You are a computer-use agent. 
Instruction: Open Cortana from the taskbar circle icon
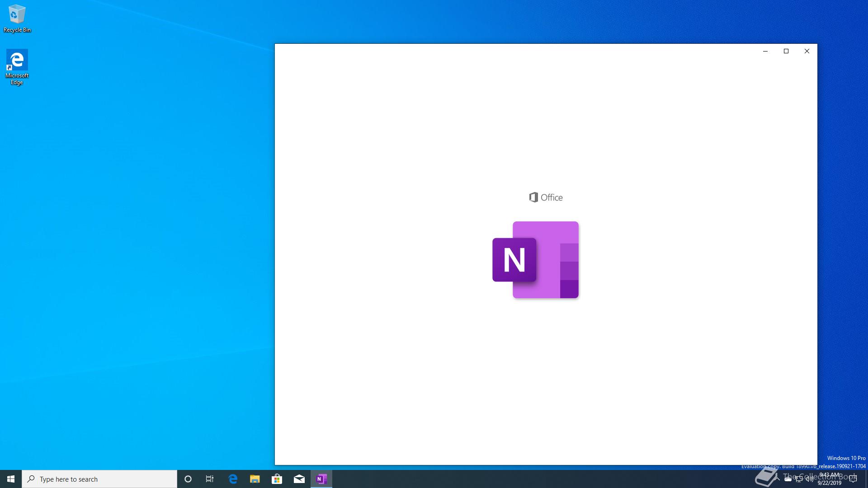188,479
